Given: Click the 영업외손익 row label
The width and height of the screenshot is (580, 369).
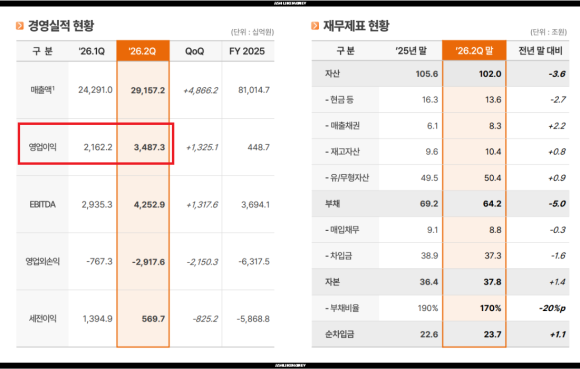Looking at the screenshot, I should click(43, 261).
